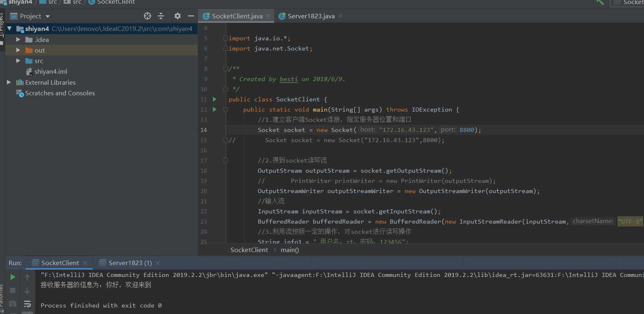This screenshot has height=314, width=644.
Task: Rerun SocketClient with green play button in Run panel
Action: (x=13, y=277)
